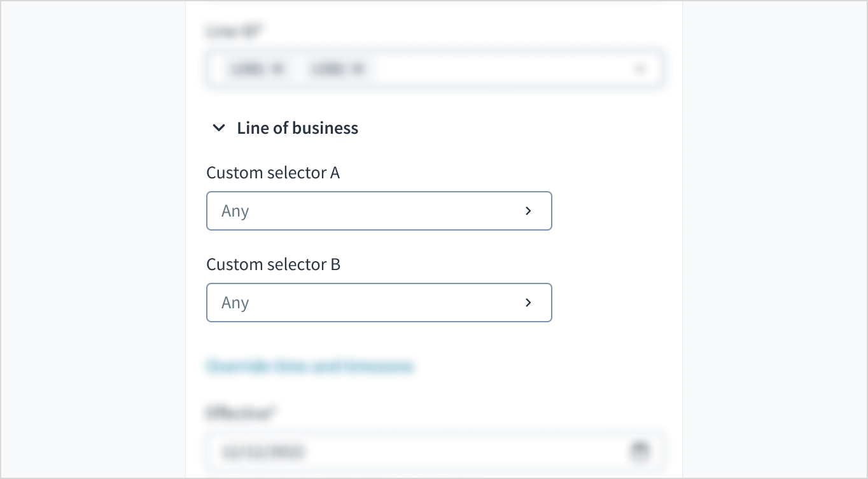The height and width of the screenshot is (479, 868).
Task: Click the blurred Effective field label
Action: [x=240, y=413]
